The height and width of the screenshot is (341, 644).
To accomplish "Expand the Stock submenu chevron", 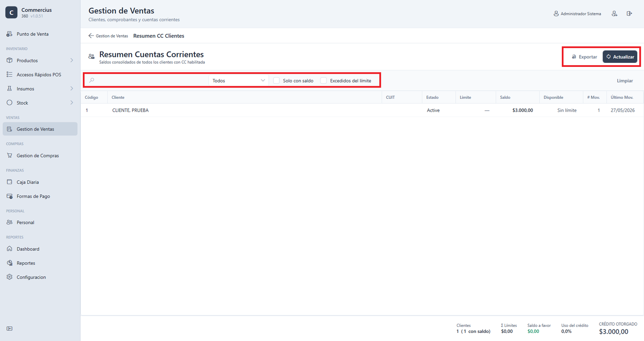I will click(72, 103).
